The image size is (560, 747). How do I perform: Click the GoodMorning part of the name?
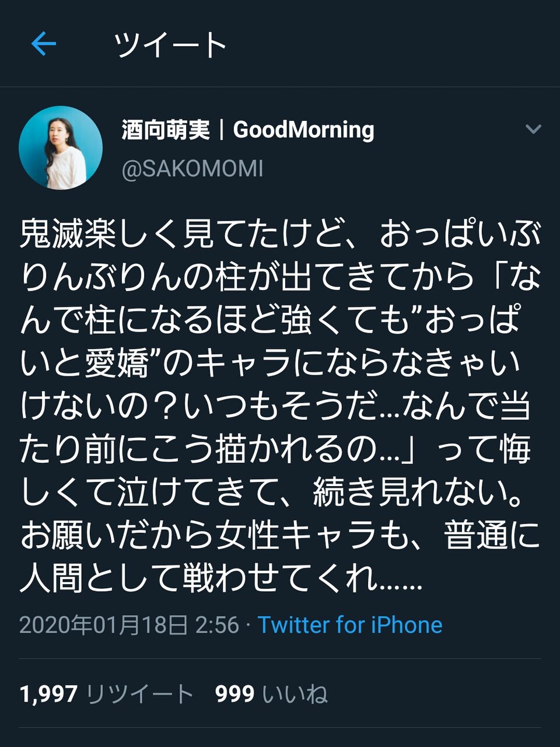[303, 130]
